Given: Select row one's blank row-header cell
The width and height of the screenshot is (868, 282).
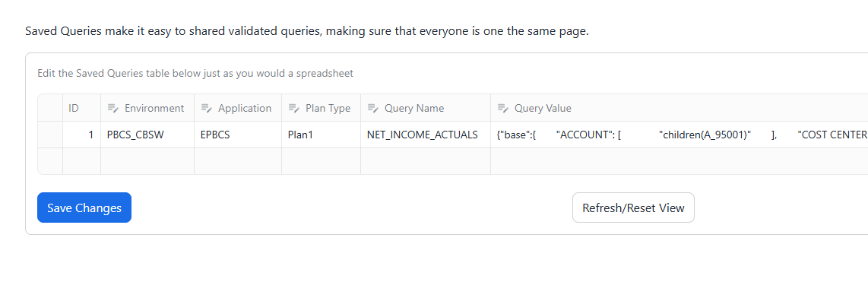Looking at the screenshot, I should (x=50, y=135).
